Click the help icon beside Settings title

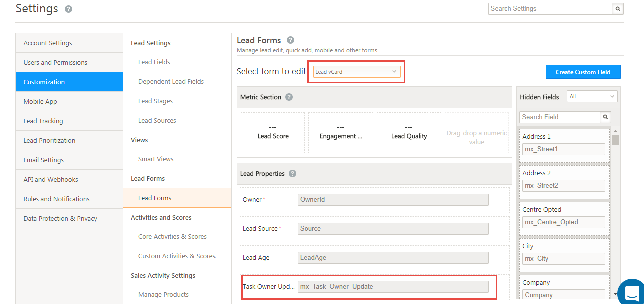(x=68, y=9)
